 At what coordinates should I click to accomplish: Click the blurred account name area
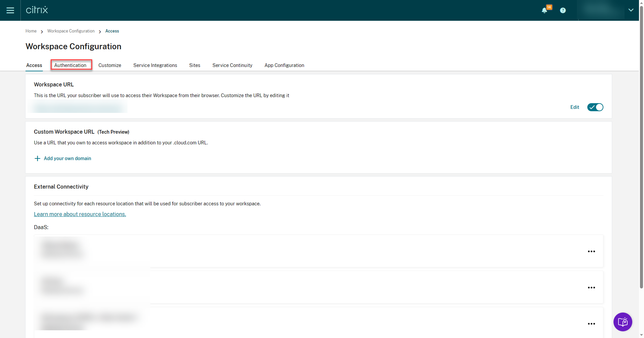[x=602, y=10]
